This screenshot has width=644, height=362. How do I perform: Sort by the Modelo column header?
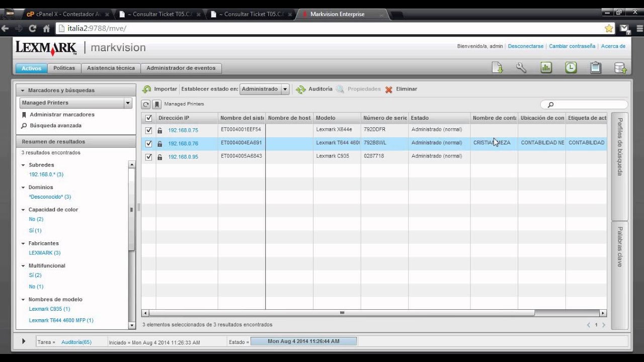337,118
